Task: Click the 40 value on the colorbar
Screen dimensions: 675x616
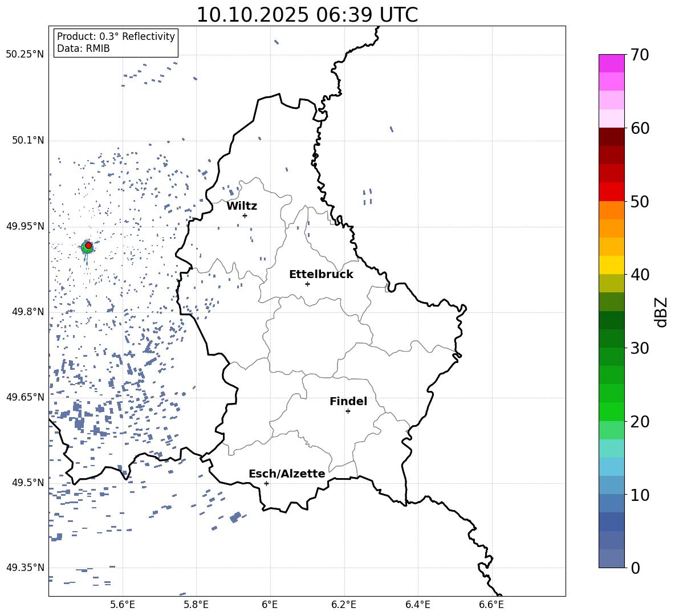Action: pyautogui.click(x=640, y=275)
